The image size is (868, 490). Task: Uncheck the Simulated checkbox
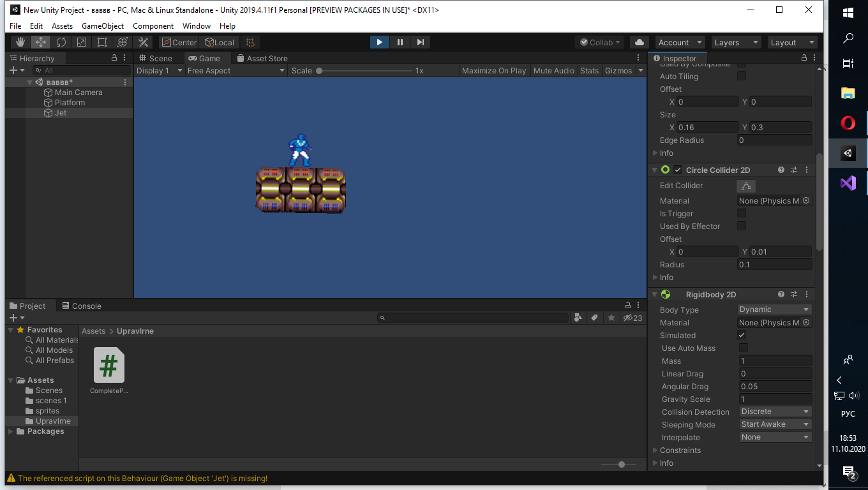(x=742, y=335)
